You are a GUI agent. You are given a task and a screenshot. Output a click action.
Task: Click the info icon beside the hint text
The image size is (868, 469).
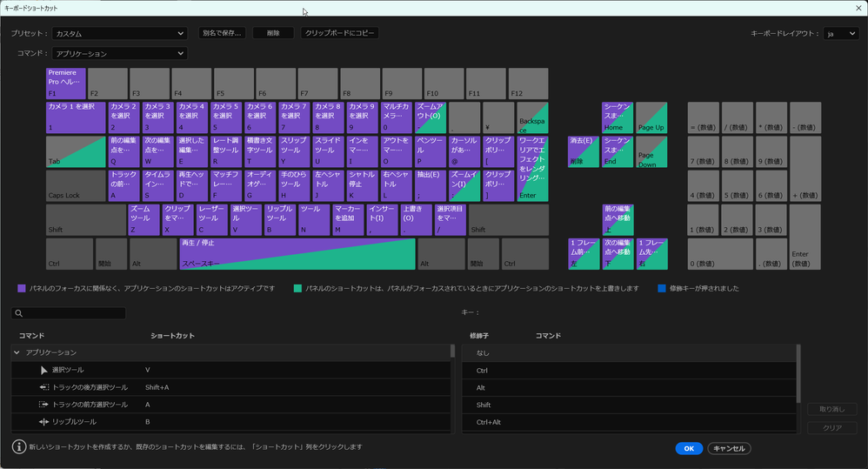click(x=19, y=446)
